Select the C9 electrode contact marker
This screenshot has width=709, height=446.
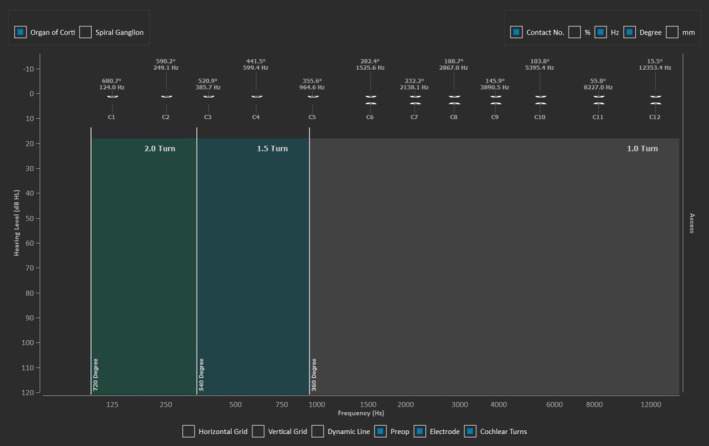[x=496, y=100]
